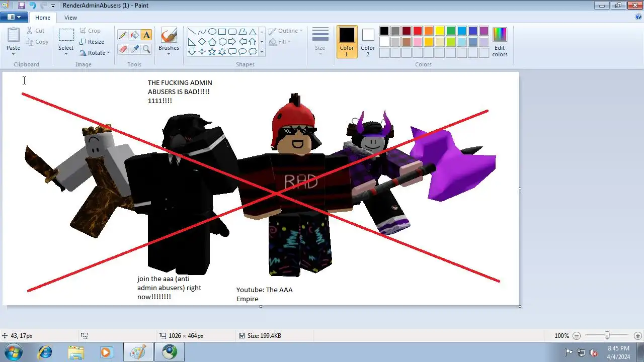Open the shape Outline dropdown
The height and width of the screenshot is (362, 644).
click(285, 31)
